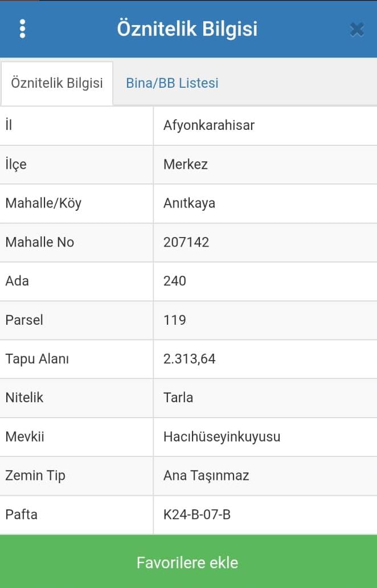Select the Öznitelik Bilgisi tab
The height and width of the screenshot is (588, 377).
pyautogui.click(x=57, y=83)
